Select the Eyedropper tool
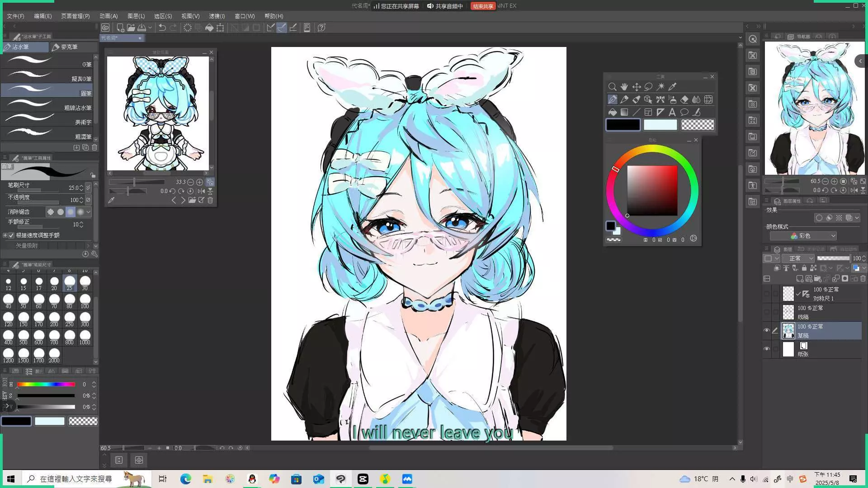This screenshot has width=868, height=488. (x=672, y=87)
